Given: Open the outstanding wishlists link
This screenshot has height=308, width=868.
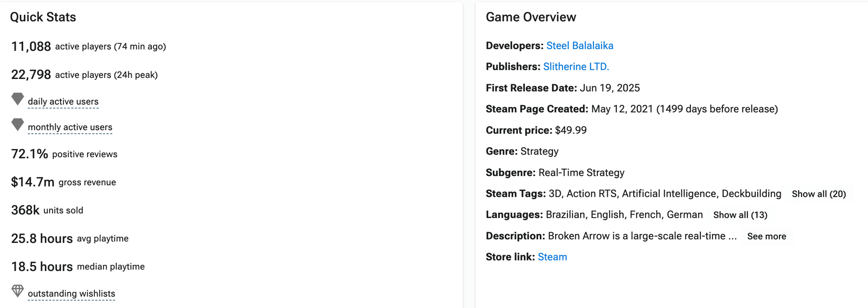Looking at the screenshot, I should click(71, 294).
